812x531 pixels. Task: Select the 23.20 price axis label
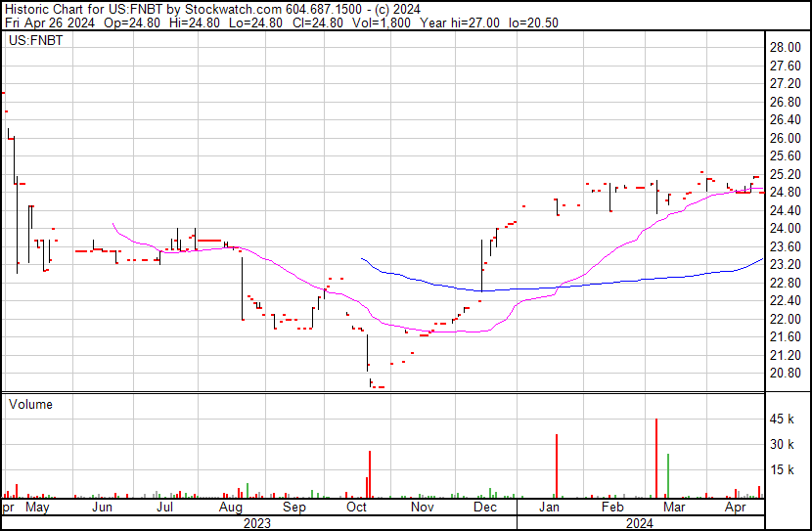click(785, 265)
